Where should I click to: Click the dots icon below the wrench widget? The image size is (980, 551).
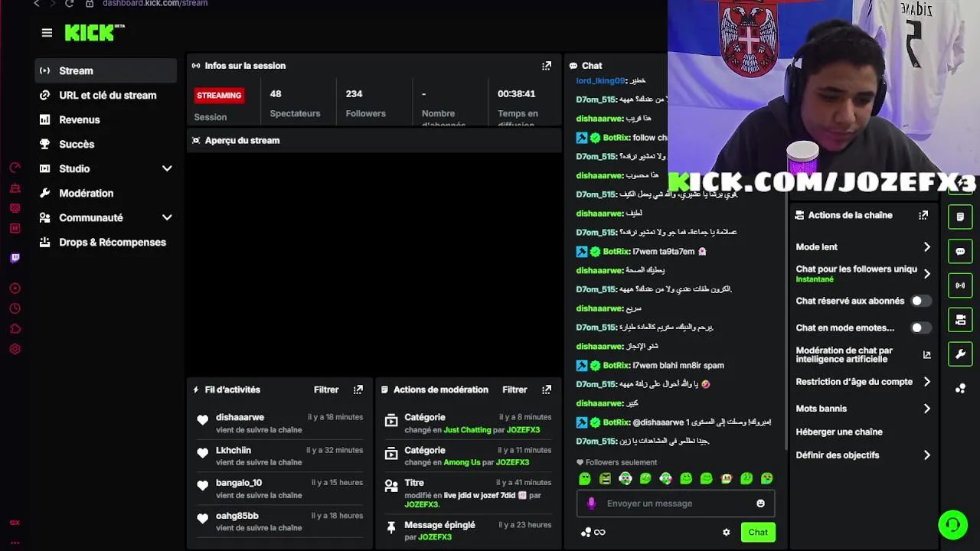point(960,389)
